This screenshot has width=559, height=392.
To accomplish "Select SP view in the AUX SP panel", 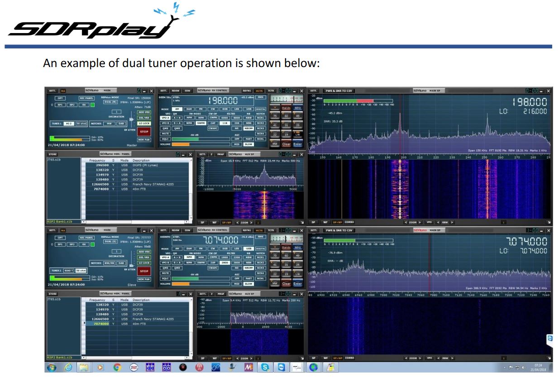I will pos(203,222).
